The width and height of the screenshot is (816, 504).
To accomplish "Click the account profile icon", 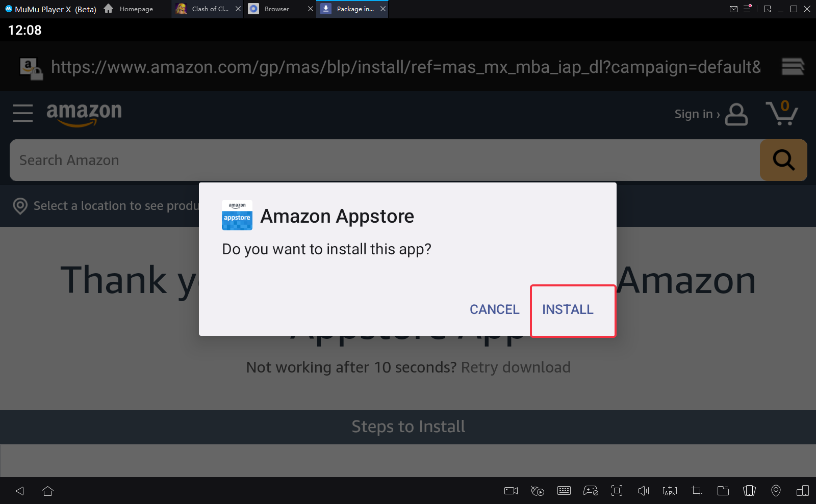I will pos(736,114).
